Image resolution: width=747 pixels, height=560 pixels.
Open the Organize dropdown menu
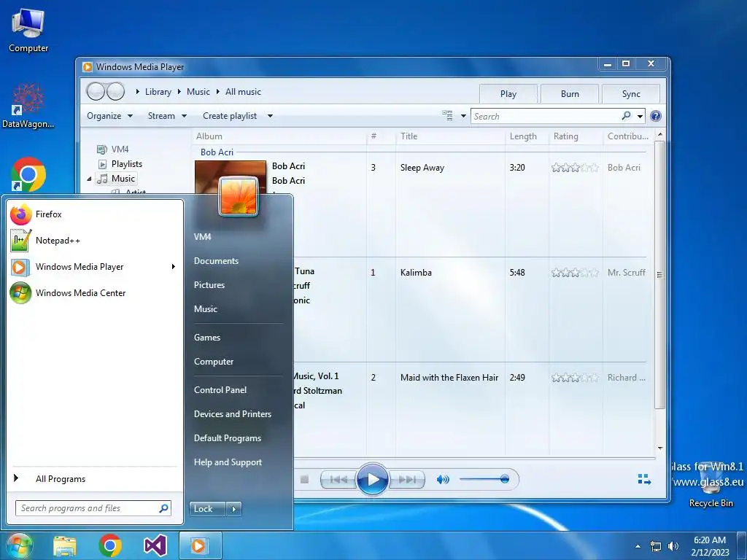(109, 116)
